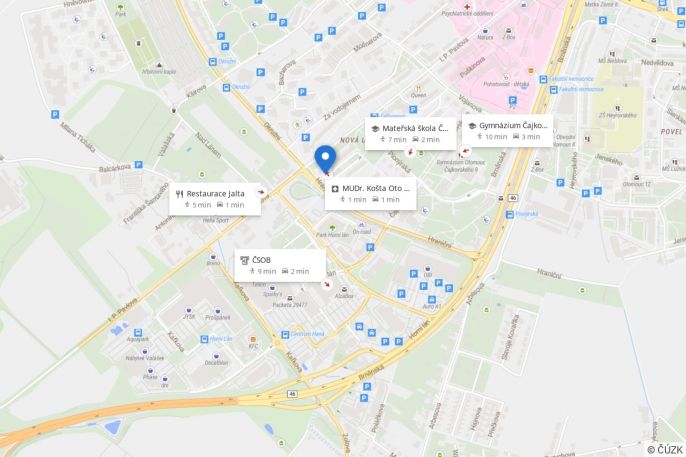The width and height of the screenshot is (686, 457).
Task: Click the blue location pin marker
Action: pos(325,159)
